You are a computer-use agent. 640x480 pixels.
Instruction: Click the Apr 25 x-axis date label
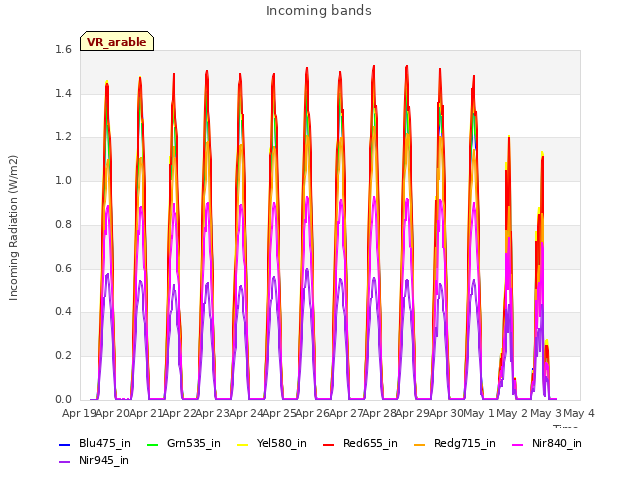[x=280, y=413]
